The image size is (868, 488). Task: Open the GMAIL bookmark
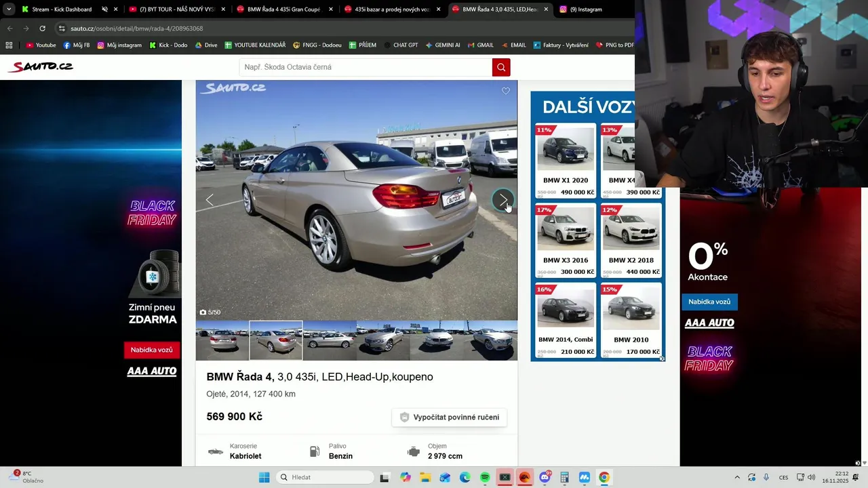(480, 45)
